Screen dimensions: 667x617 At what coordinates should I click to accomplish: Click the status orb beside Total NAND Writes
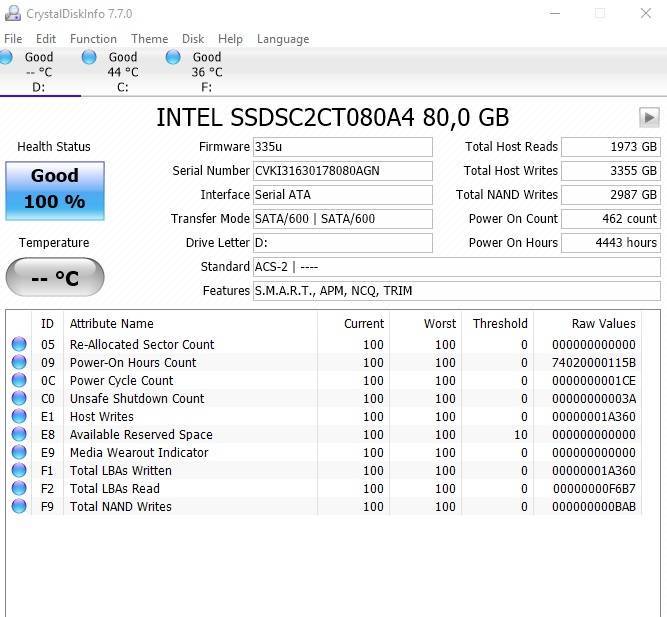point(19,507)
